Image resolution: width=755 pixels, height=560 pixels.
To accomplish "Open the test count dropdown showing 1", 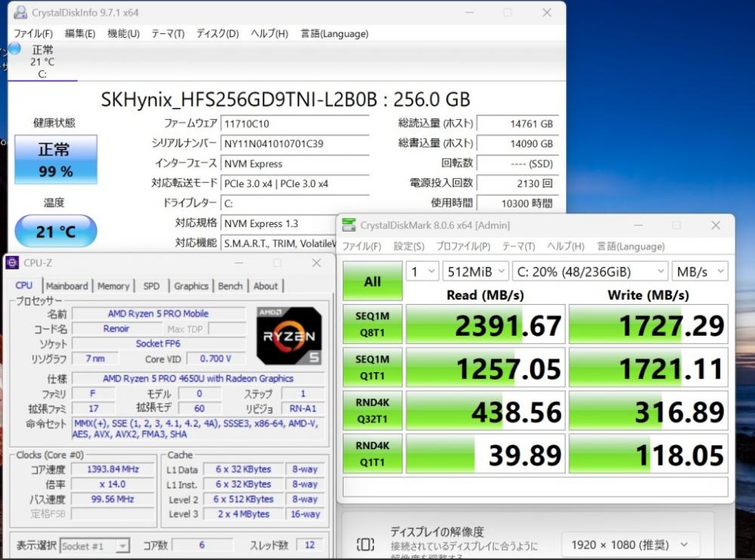I will [422, 272].
